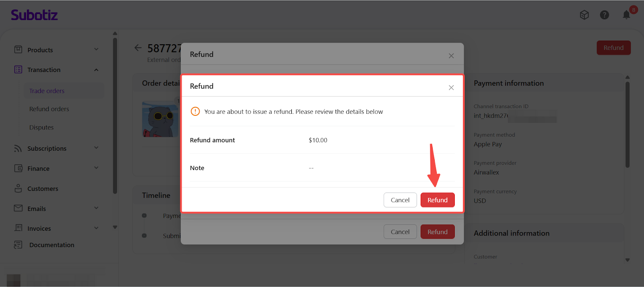Click the Subotiz logo
Viewport: 644px width, 287px height.
click(x=34, y=15)
